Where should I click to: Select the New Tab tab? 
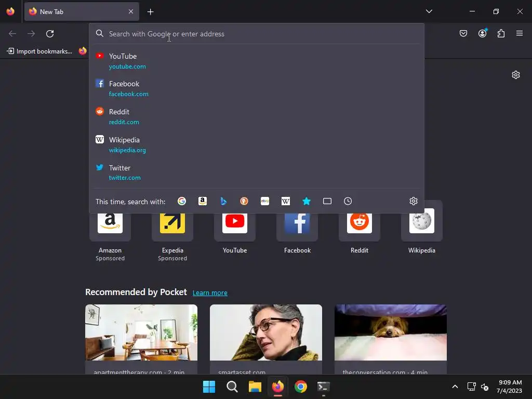pyautogui.click(x=82, y=11)
